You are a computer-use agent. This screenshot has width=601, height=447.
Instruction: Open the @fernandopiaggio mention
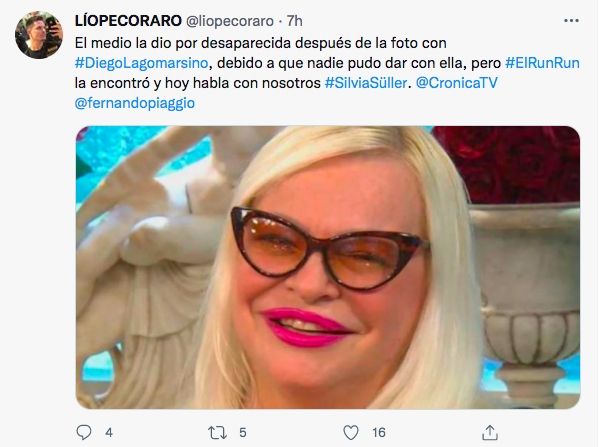[135, 103]
